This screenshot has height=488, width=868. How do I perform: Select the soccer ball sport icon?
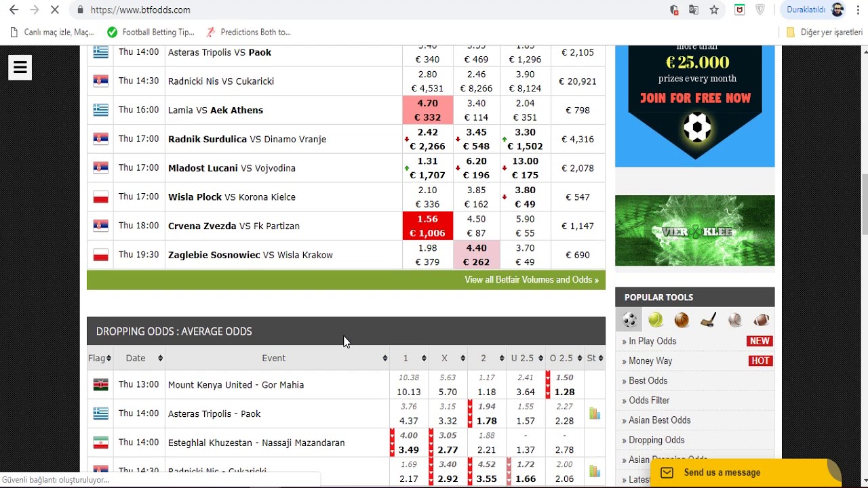[x=629, y=320]
